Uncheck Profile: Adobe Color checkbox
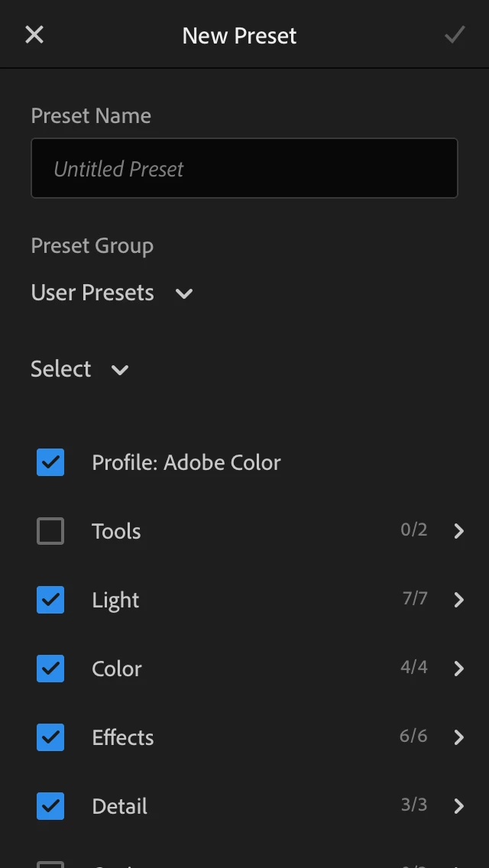Screen dimensions: 489x868 coord(50,462)
